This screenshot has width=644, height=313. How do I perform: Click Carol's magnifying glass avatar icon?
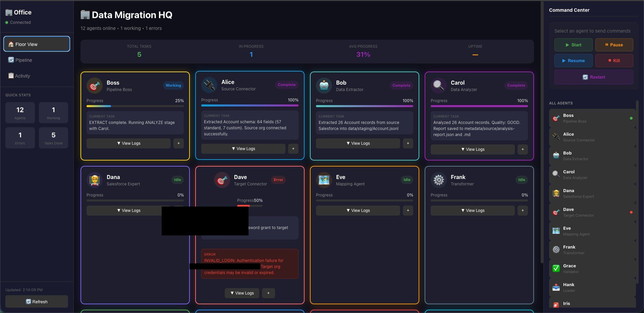click(439, 86)
